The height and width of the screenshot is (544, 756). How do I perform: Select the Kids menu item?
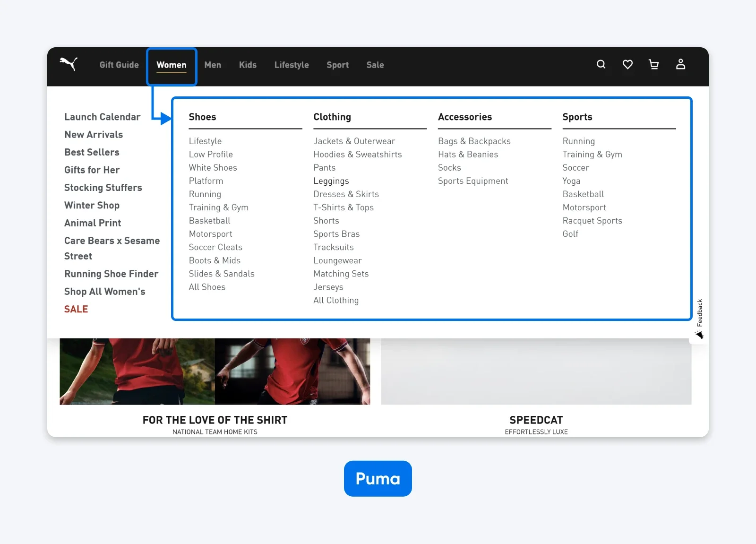point(248,65)
